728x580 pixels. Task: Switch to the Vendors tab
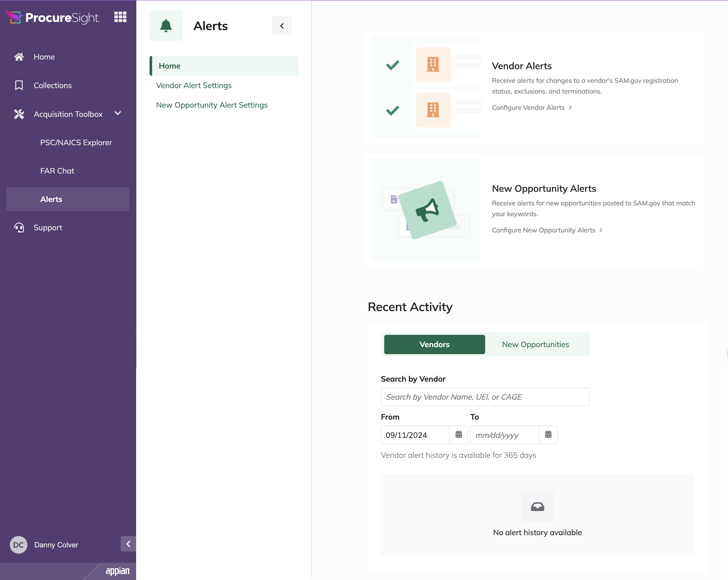tap(434, 344)
